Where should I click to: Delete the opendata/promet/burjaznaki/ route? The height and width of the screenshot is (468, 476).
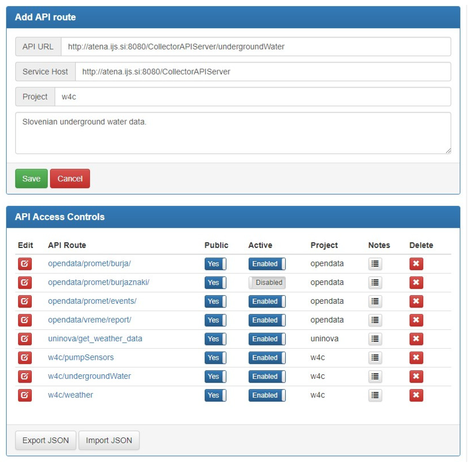[x=416, y=282]
